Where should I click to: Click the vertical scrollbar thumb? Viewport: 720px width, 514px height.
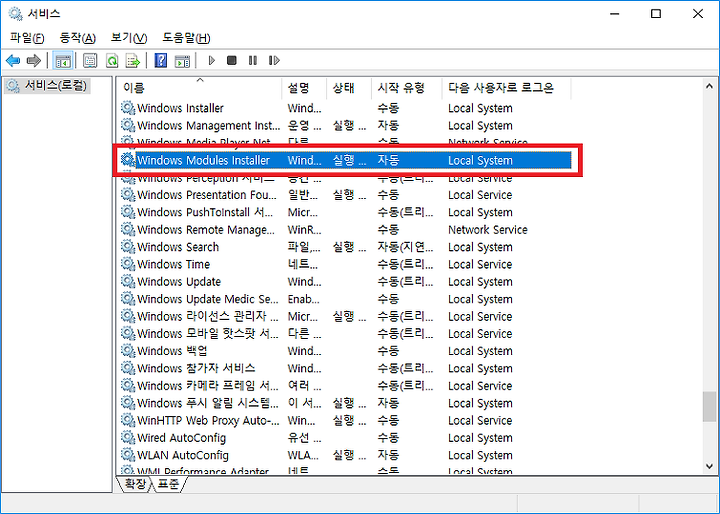[x=709, y=406]
